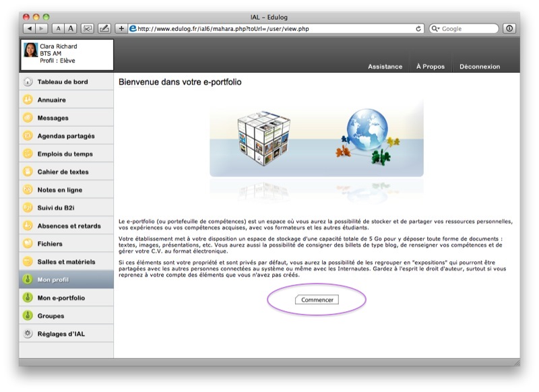Click the Agendas partagés calendar icon
The width and height of the screenshot is (539, 392).
[x=28, y=136]
